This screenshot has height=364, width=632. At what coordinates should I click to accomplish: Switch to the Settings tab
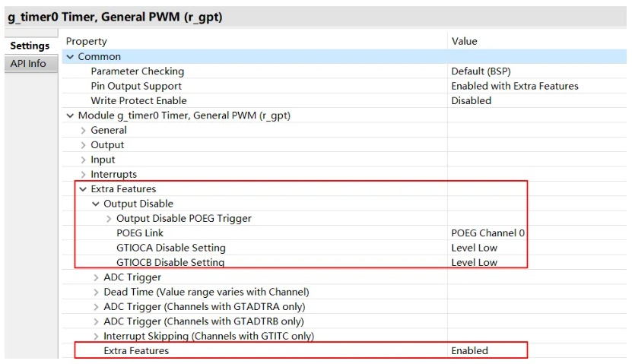[x=30, y=46]
